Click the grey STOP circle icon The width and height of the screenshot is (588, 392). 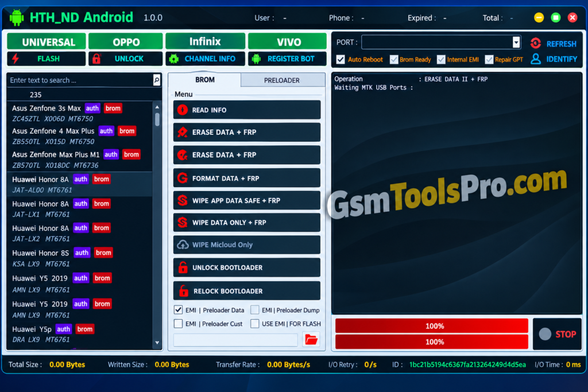pos(545,334)
